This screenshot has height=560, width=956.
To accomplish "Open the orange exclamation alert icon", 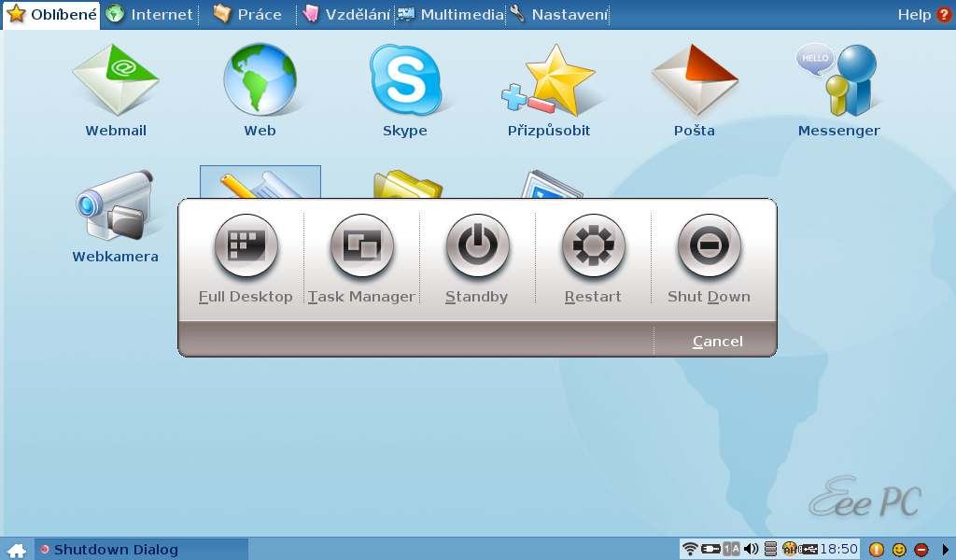I will pos(876,550).
